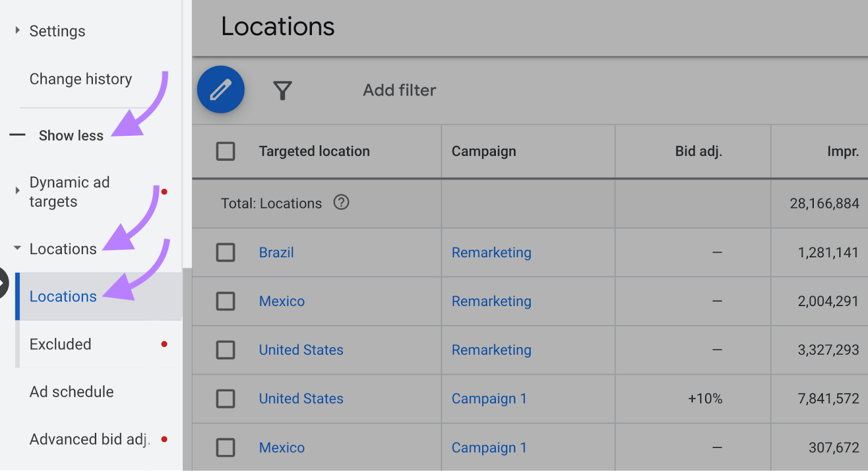Click help icon beside Total: Locations
The height and width of the screenshot is (471, 868).
coord(341,202)
